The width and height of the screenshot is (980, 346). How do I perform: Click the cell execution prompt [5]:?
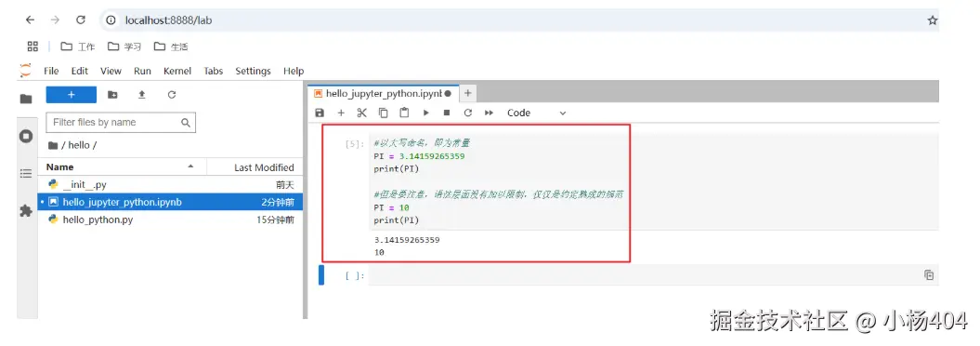point(353,143)
